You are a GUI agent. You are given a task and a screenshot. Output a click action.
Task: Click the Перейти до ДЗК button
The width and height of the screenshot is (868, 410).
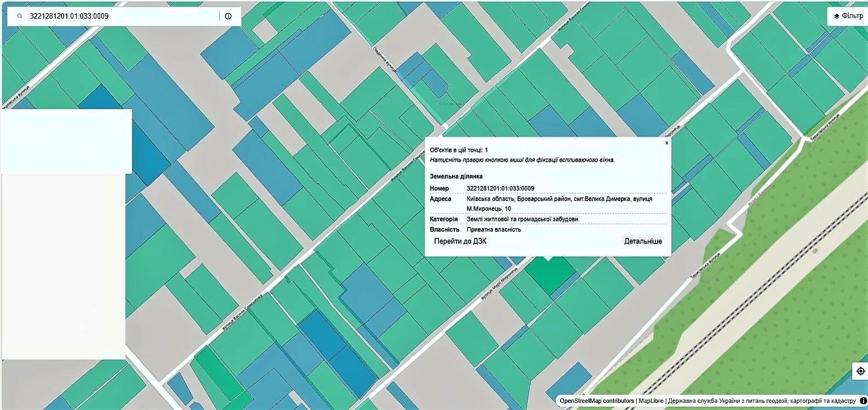[x=460, y=241]
